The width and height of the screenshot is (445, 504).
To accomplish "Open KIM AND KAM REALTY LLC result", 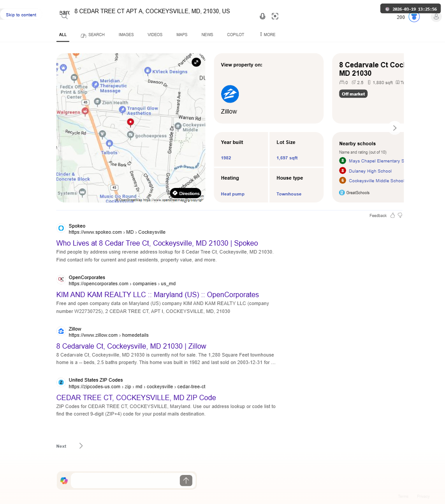I will pos(158,294).
